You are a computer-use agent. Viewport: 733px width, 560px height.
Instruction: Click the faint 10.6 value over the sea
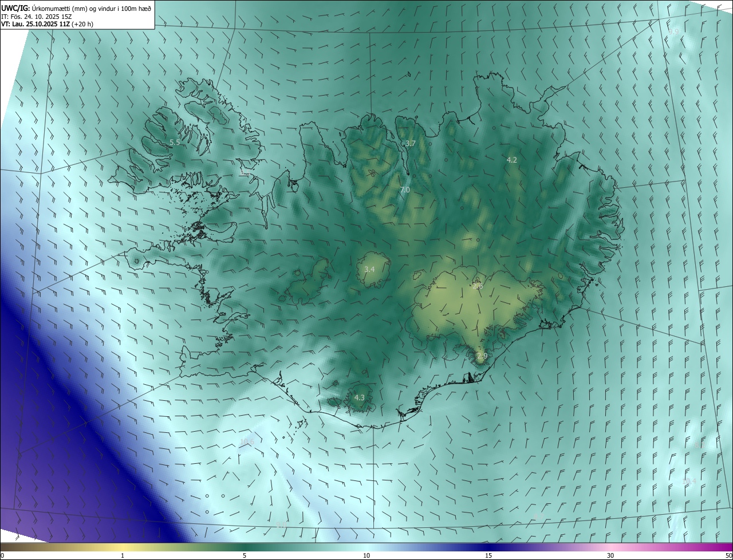[247, 441]
